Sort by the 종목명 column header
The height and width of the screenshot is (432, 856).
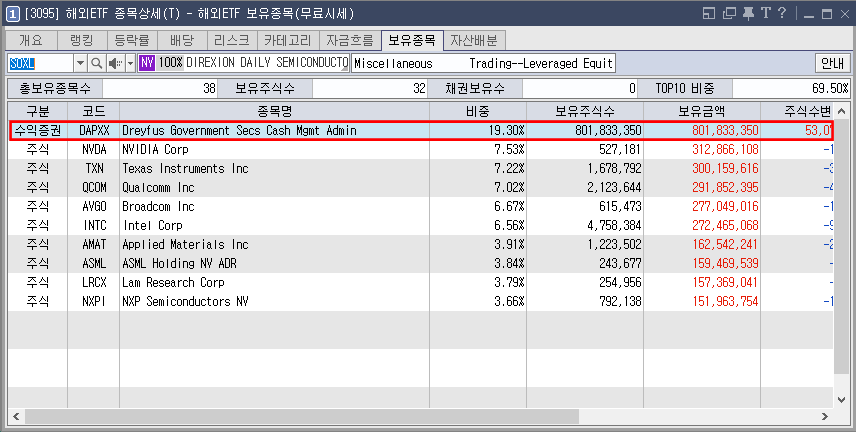[275, 111]
